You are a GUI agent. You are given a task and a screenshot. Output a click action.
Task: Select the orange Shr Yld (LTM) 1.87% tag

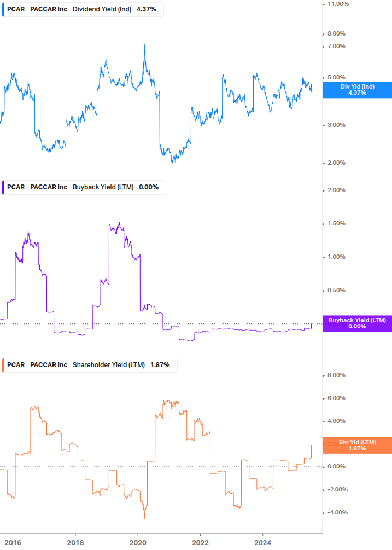(x=358, y=445)
